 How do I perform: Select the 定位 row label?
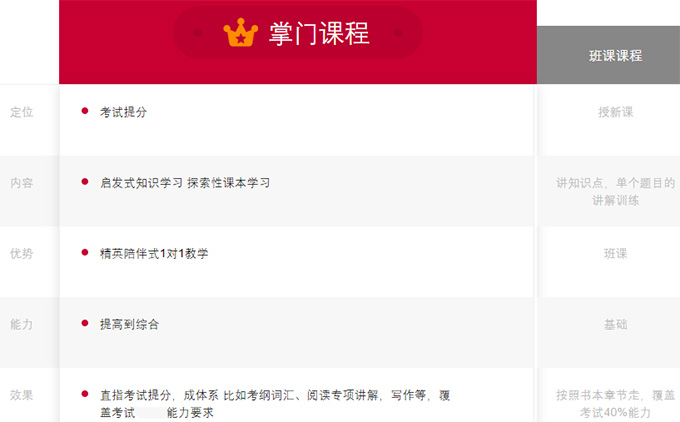pos(22,112)
